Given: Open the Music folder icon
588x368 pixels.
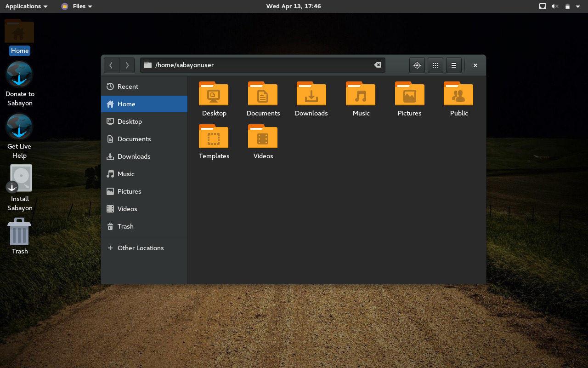Looking at the screenshot, I should click(x=361, y=94).
